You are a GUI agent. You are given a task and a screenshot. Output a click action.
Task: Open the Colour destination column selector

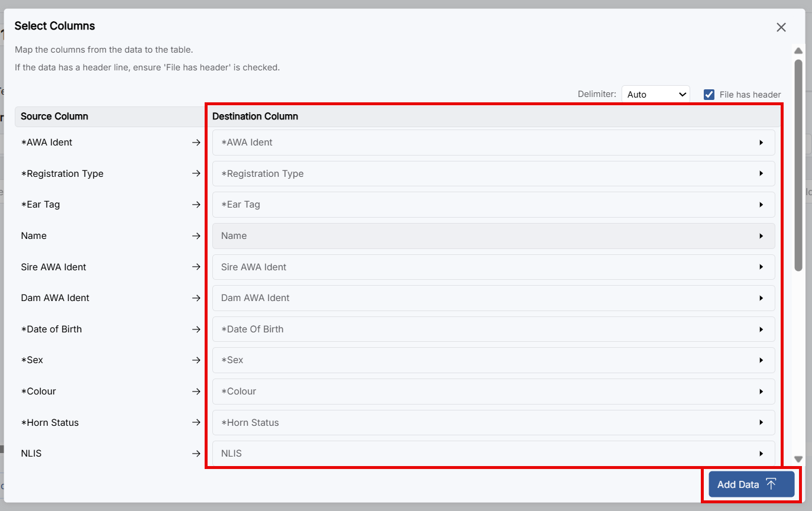click(493, 392)
